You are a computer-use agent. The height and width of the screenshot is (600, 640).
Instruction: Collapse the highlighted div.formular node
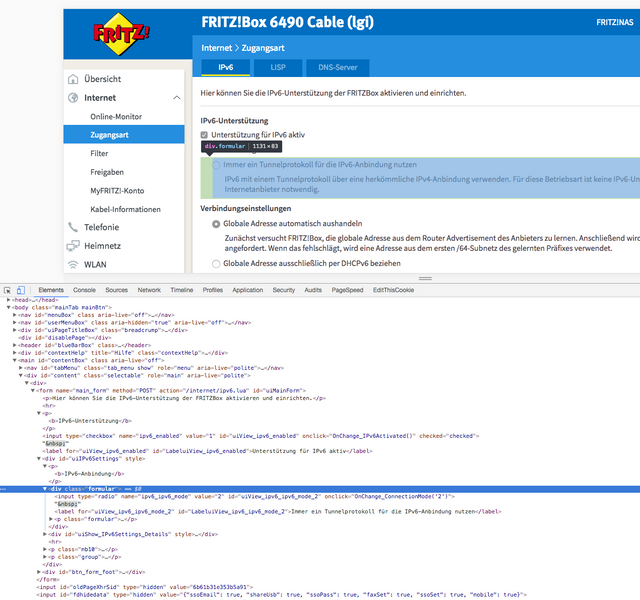pyautogui.click(x=45, y=488)
